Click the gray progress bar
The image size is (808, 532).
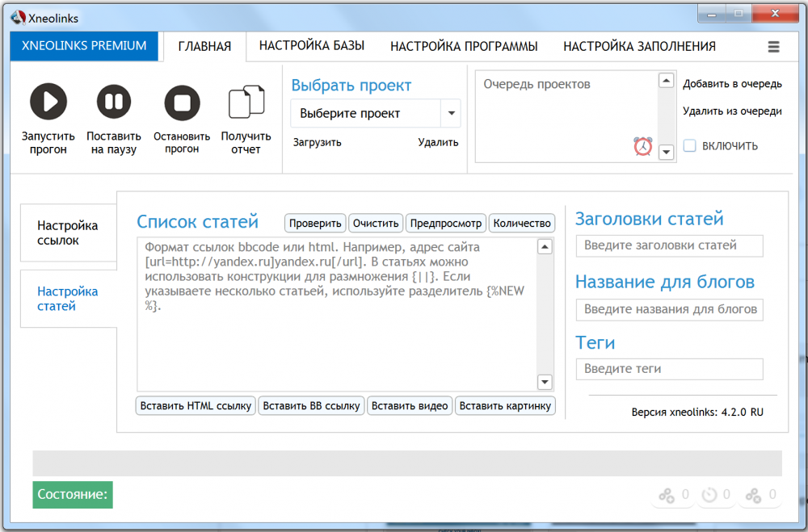click(x=407, y=463)
